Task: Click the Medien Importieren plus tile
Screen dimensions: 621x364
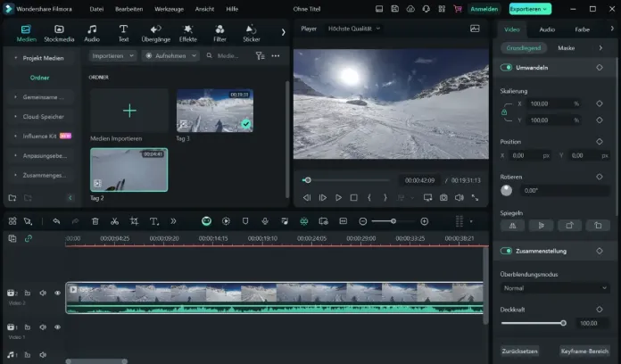Action: click(129, 111)
